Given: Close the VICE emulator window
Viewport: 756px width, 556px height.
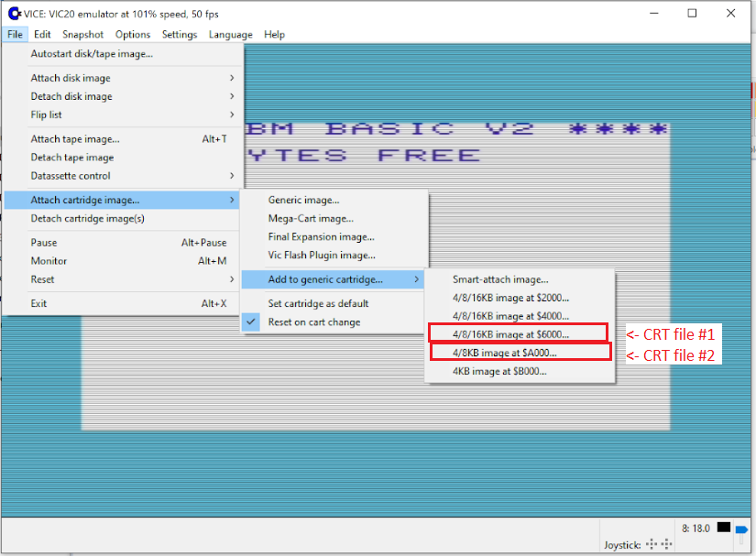Looking at the screenshot, I should (730, 13).
